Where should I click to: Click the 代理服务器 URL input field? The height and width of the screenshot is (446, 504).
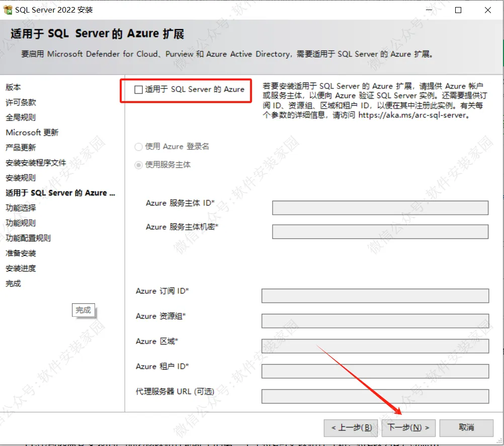tap(375, 396)
